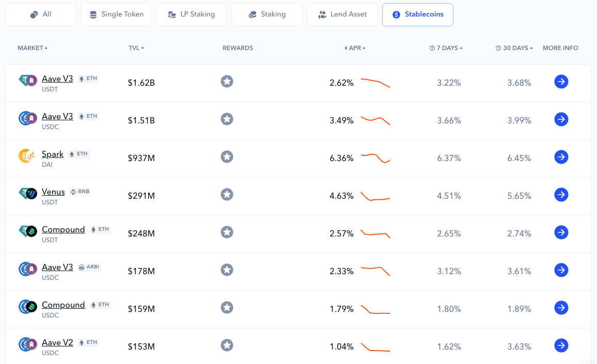Click the 7 DAYS help question icon
This screenshot has width=597, height=364.
pyautogui.click(x=432, y=48)
